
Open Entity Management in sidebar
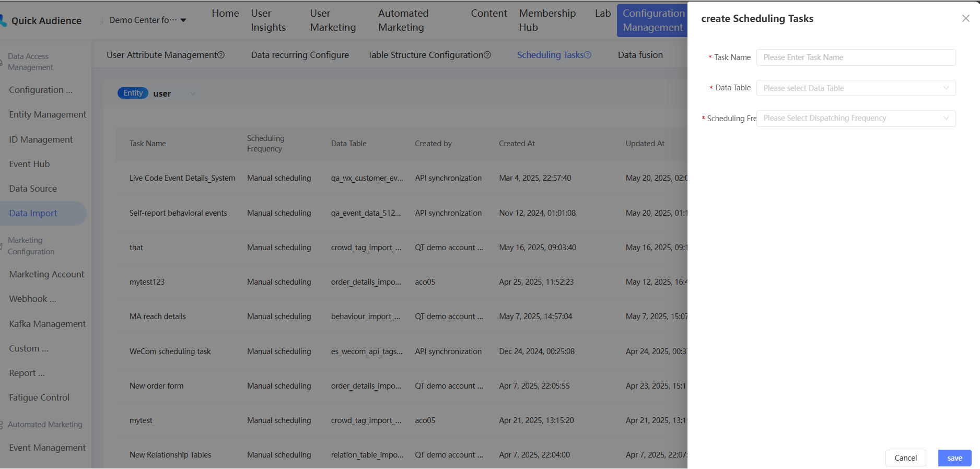click(x=48, y=114)
